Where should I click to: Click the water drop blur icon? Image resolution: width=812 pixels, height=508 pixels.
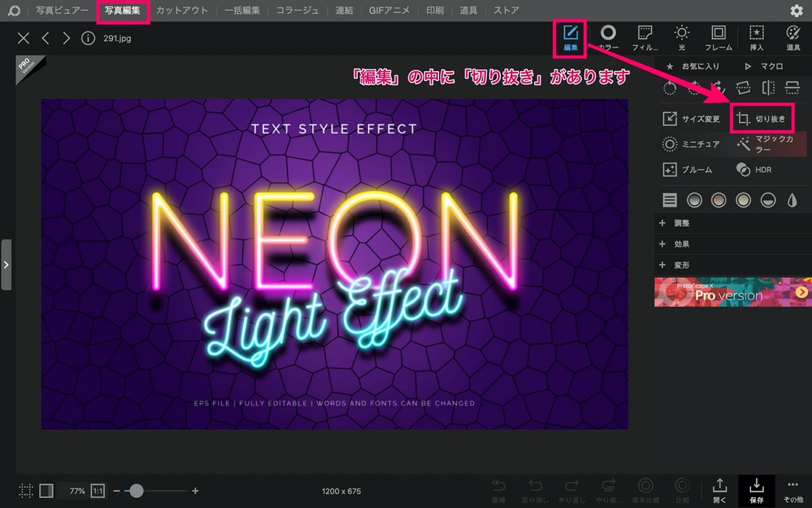792,200
